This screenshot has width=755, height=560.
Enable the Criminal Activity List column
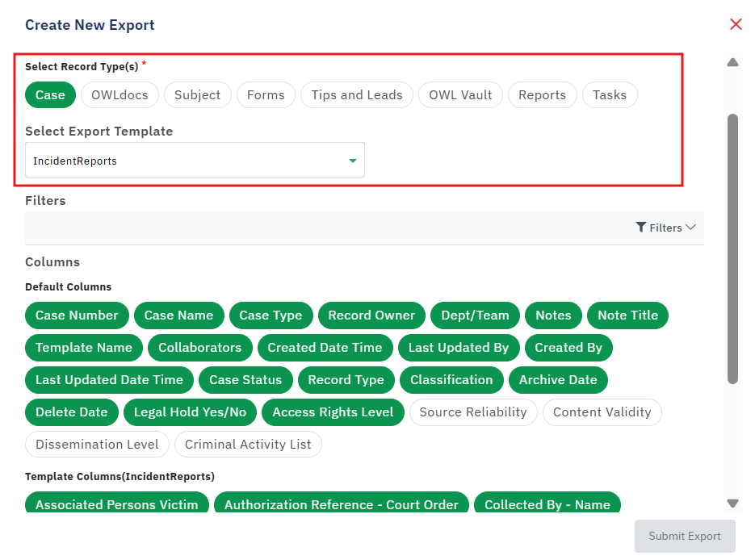tap(248, 444)
